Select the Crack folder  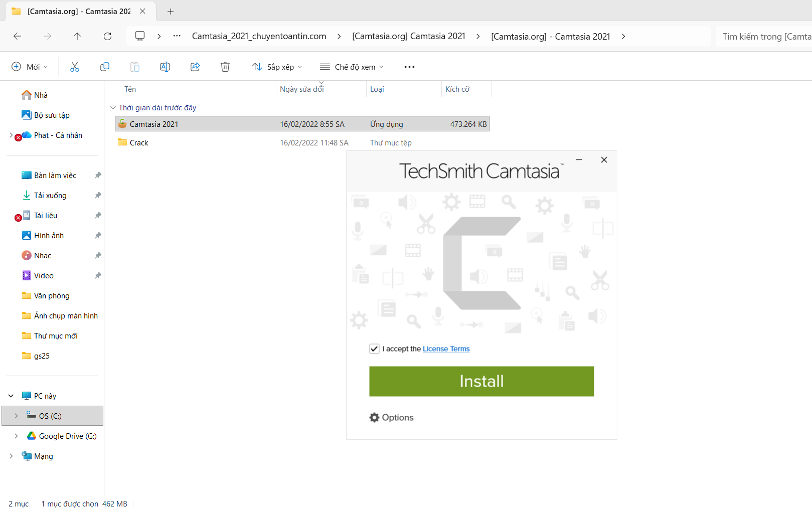coord(139,143)
